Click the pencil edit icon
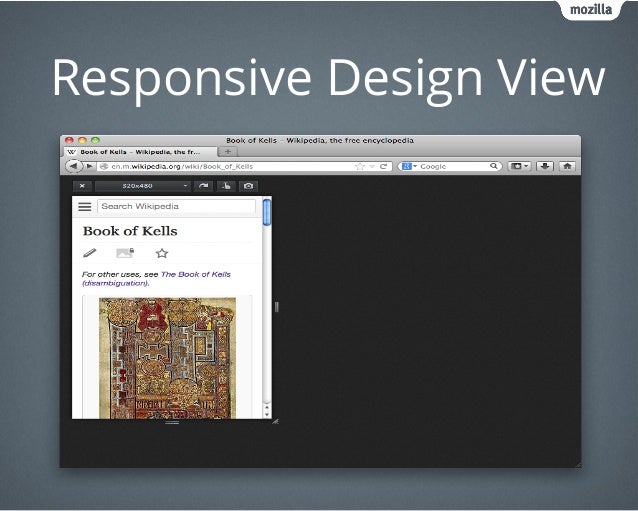638x511 pixels. pyautogui.click(x=90, y=253)
